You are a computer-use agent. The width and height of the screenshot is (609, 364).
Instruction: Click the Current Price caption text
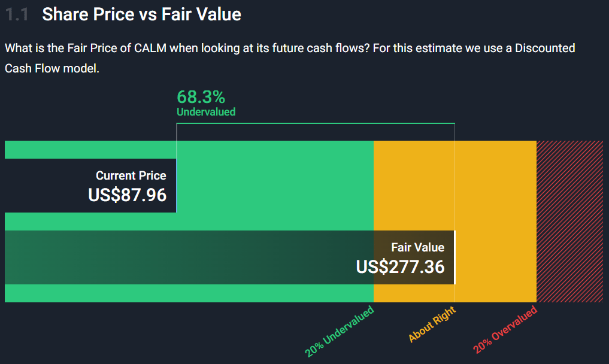point(131,175)
